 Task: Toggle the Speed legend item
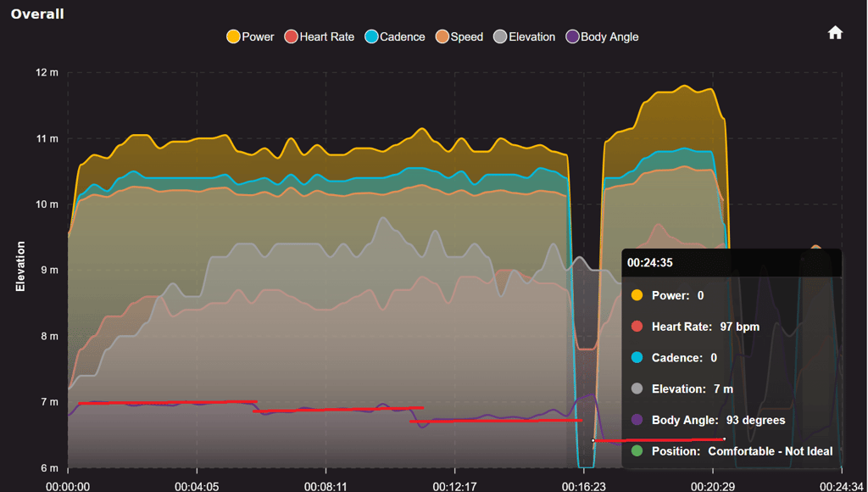[459, 37]
